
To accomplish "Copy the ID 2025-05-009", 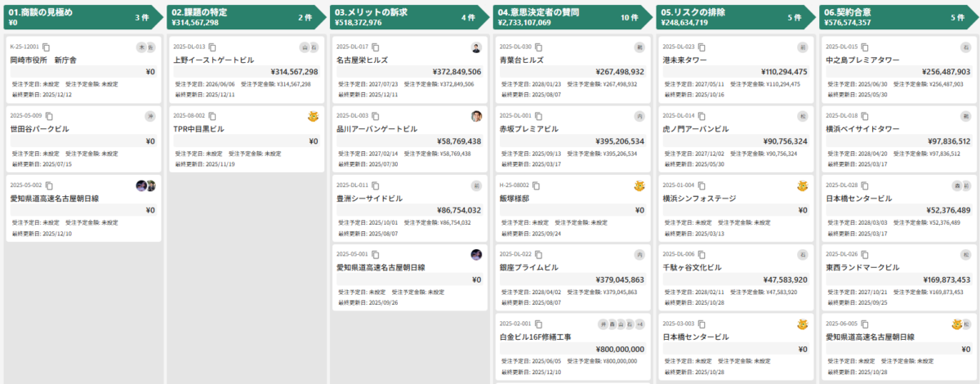I will coord(48,116).
